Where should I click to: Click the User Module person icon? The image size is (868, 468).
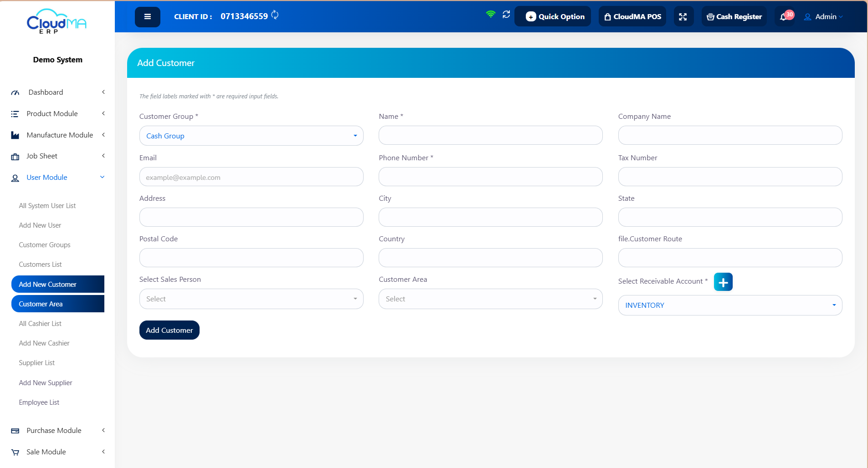tap(15, 178)
